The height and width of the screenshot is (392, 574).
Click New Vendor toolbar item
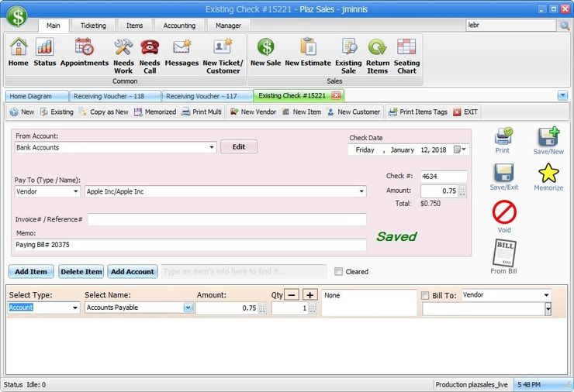point(253,112)
